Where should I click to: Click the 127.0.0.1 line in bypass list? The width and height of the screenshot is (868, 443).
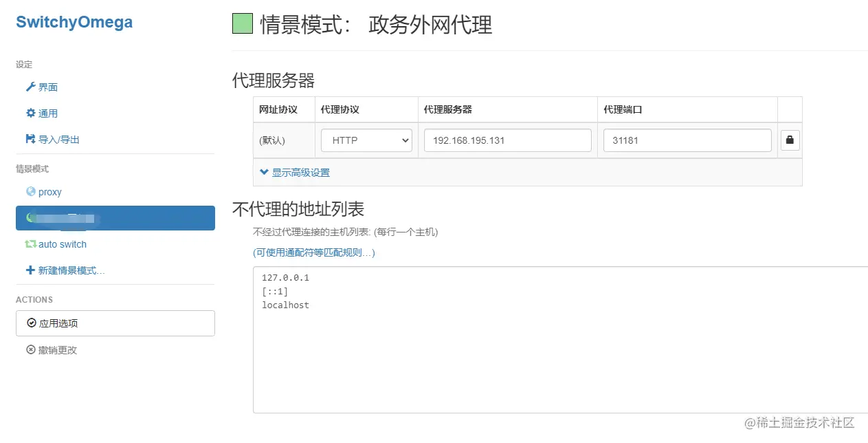285,278
